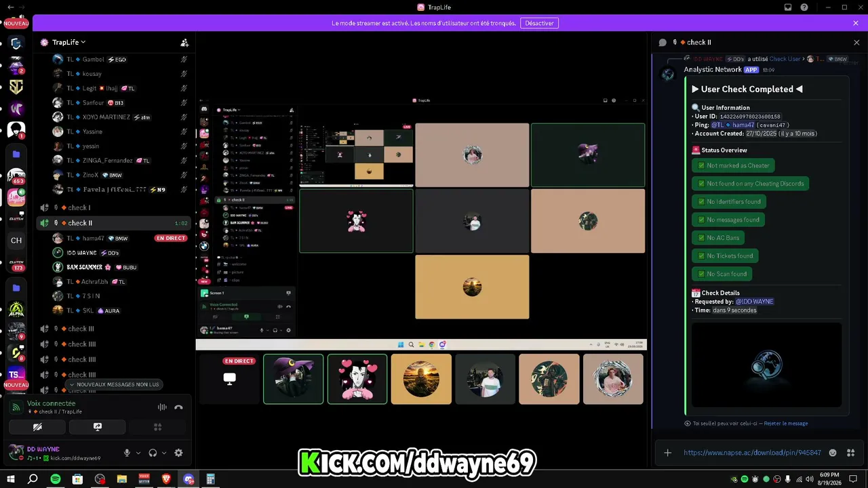This screenshot has height=488, width=868.
Task: Dismiss the streamer mode banner
Action: [x=856, y=23]
